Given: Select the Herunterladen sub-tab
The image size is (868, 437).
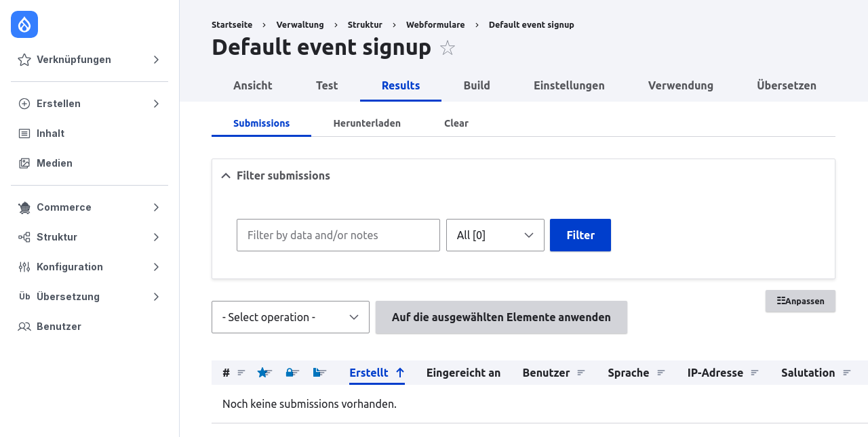Looking at the screenshot, I should tap(367, 123).
